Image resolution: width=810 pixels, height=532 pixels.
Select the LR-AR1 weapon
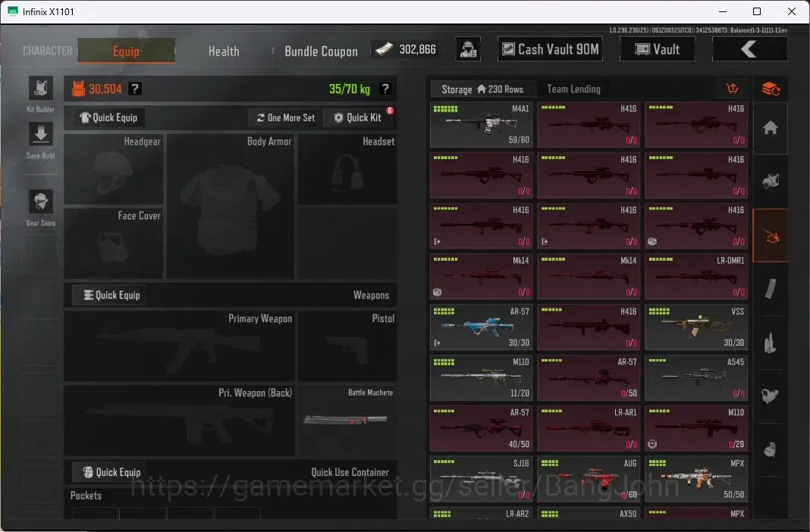pos(589,428)
